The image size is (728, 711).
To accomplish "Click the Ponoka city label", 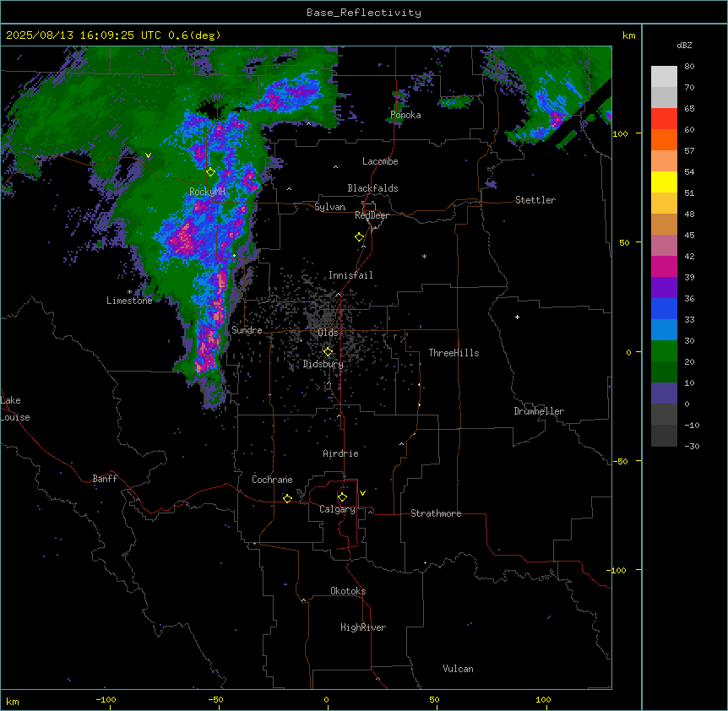I will (405, 115).
